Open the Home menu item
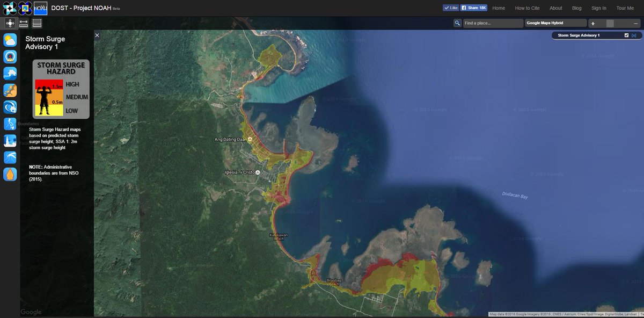644x318 pixels. (x=499, y=8)
